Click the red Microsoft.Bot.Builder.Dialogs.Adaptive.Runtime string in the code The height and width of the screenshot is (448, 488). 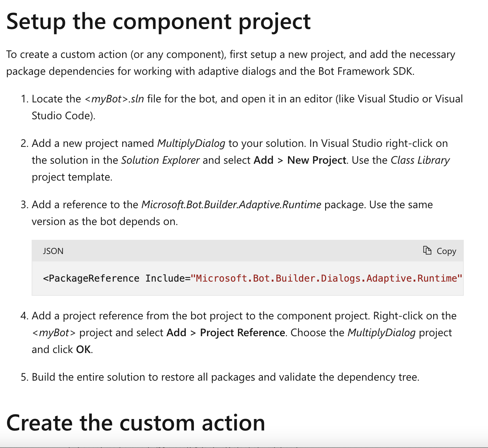(326, 279)
